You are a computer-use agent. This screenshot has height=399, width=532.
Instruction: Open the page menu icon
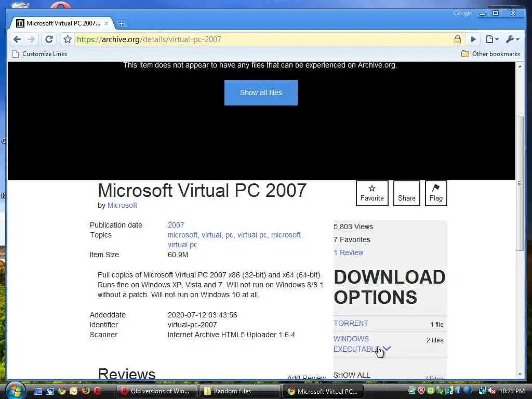point(491,39)
